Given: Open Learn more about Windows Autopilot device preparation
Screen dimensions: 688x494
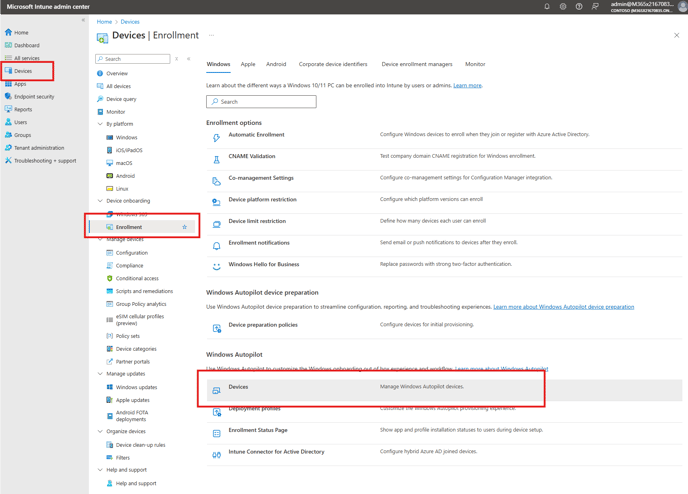Looking at the screenshot, I should coord(564,307).
